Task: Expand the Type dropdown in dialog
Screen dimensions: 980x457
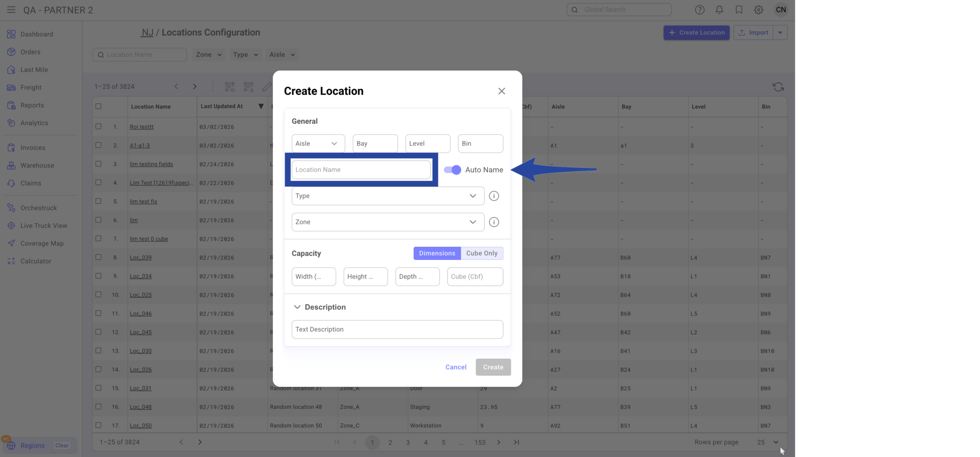Action: pyautogui.click(x=387, y=196)
